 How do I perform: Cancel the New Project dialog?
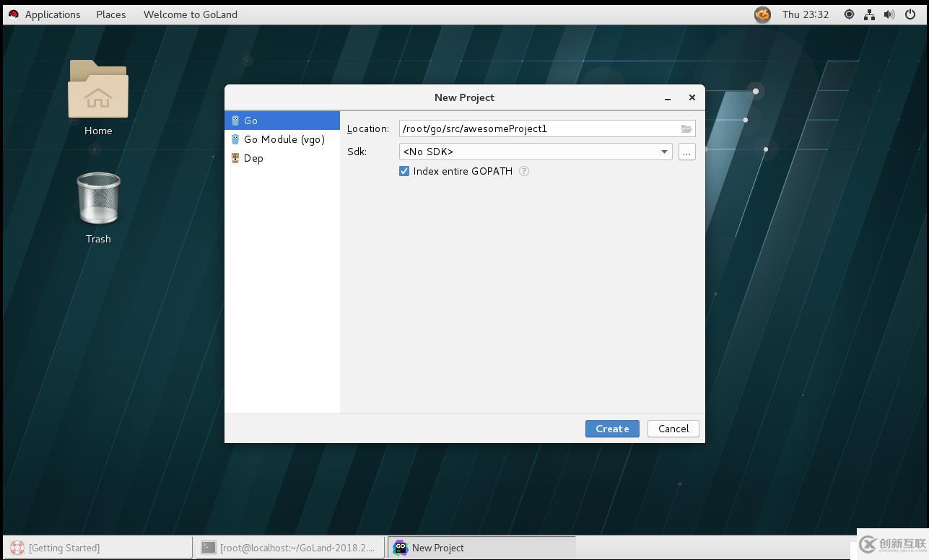673,429
